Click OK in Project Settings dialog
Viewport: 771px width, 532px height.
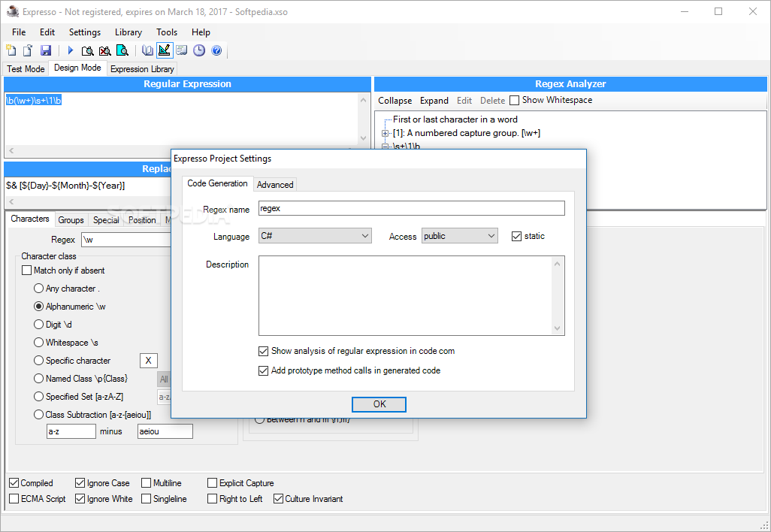coord(379,404)
